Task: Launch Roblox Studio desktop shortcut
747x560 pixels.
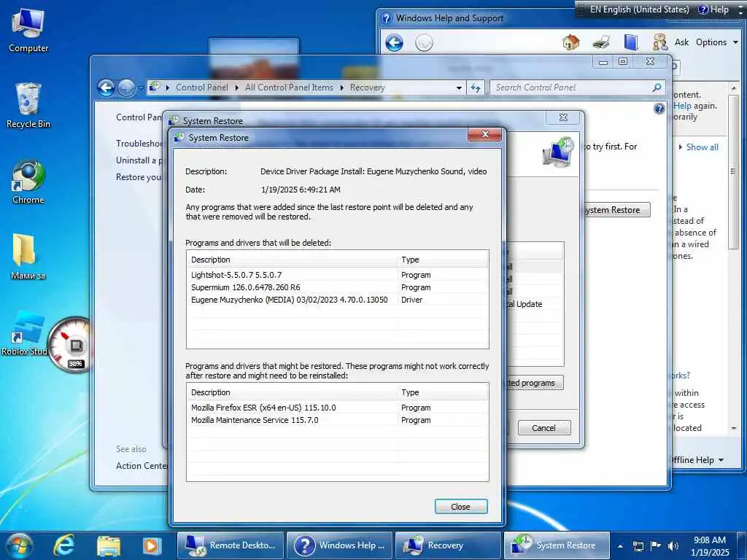Action: pyautogui.click(x=24, y=333)
